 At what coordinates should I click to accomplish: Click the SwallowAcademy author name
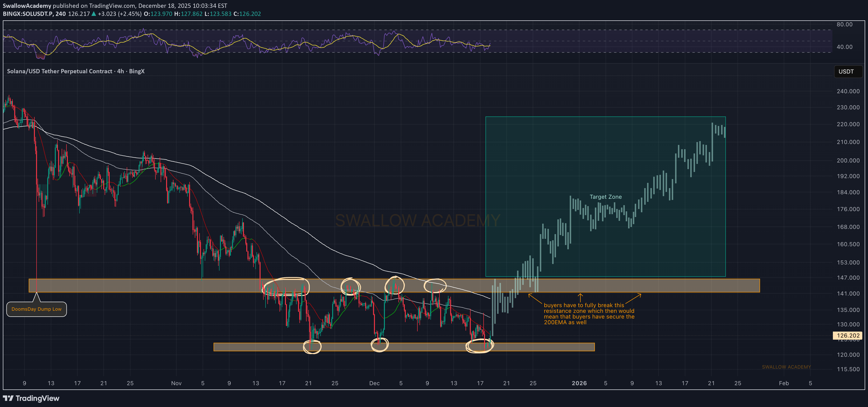[x=27, y=6]
